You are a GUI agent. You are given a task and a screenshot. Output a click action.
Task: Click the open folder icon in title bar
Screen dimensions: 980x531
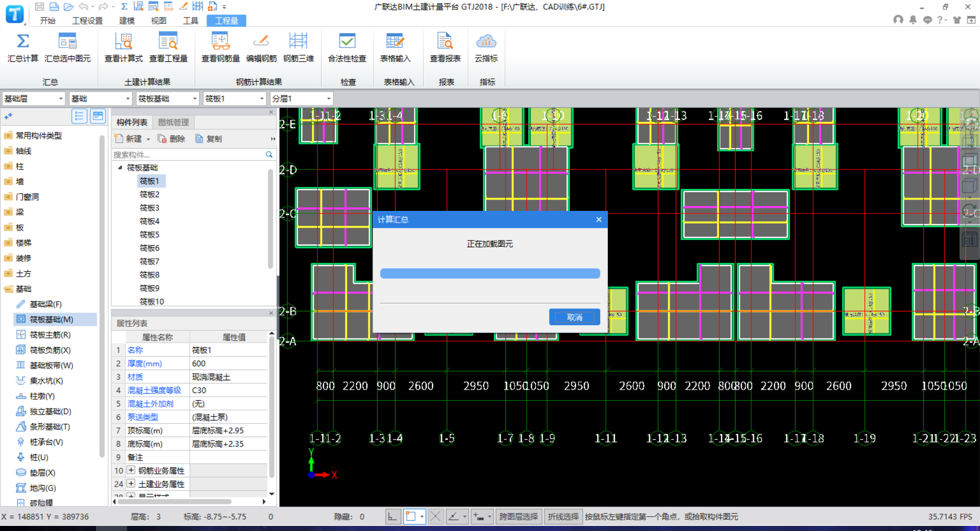click(x=68, y=7)
